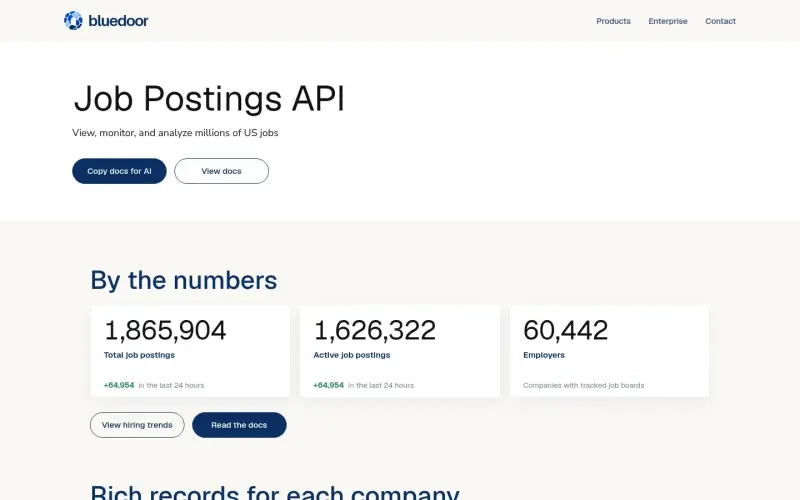Click the Active job postings label
Screen dimensions: 800x500
[352, 355]
